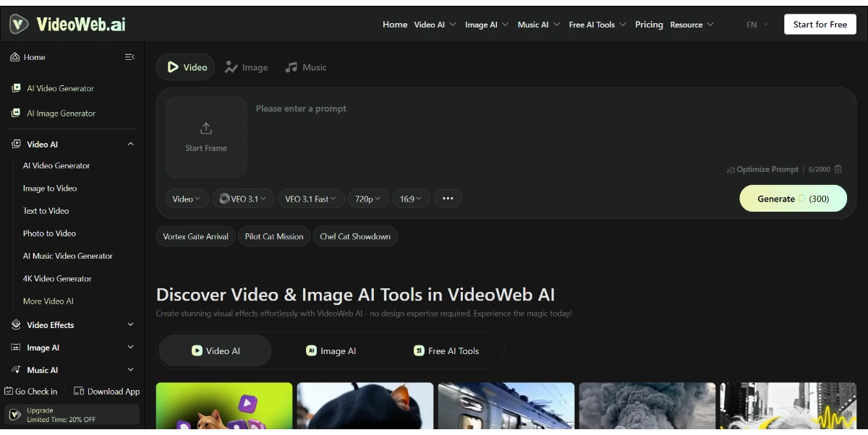Open the 720p resolution dropdown
868x435 pixels.
coord(368,199)
